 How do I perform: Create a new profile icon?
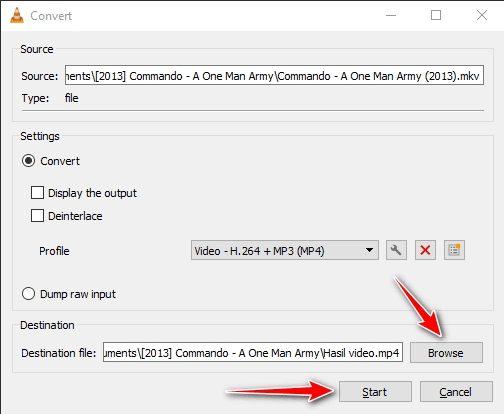[454, 250]
